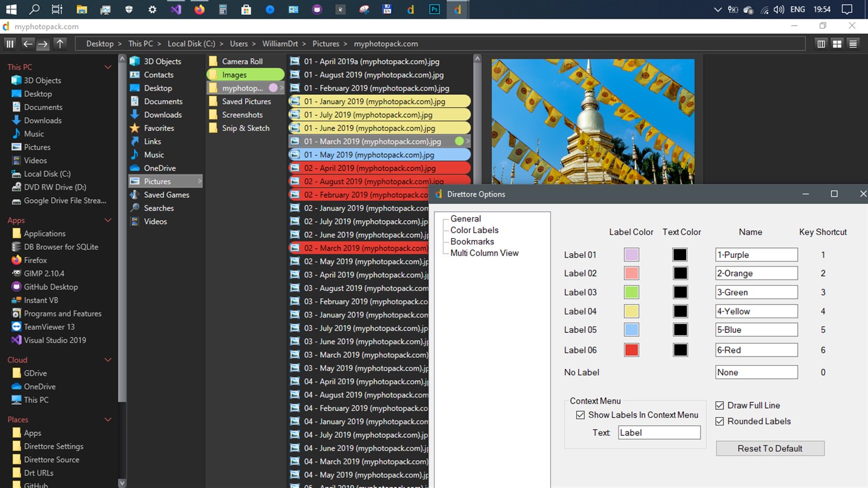Navigate back with the arrow icon

pos(27,43)
